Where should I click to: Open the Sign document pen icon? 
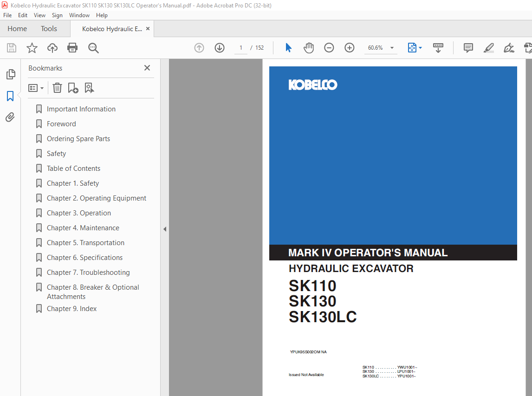(x=509, y=48)
